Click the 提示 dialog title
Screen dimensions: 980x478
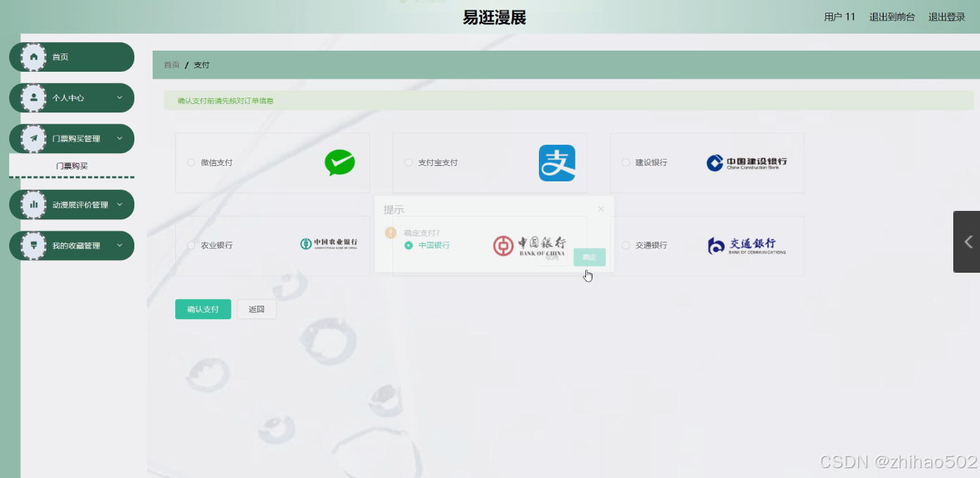pos(394,209)
